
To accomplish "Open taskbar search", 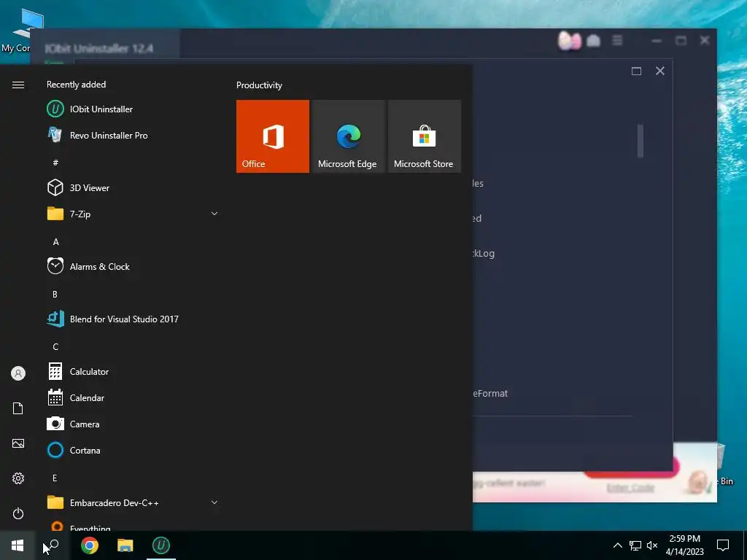I will [x=53, y=545].
